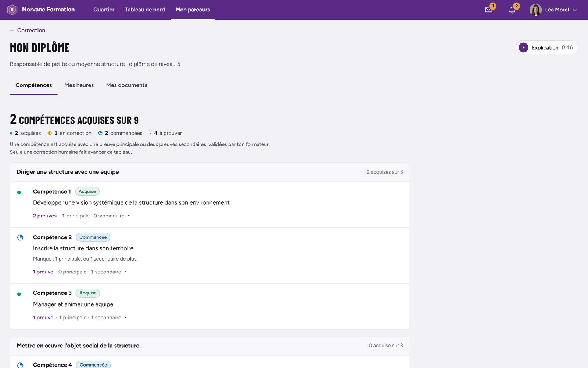This screenshot has width=588, height=368.
Task: Expand proofs arrow for Compétence 2
Action: [x=125, y=272]
